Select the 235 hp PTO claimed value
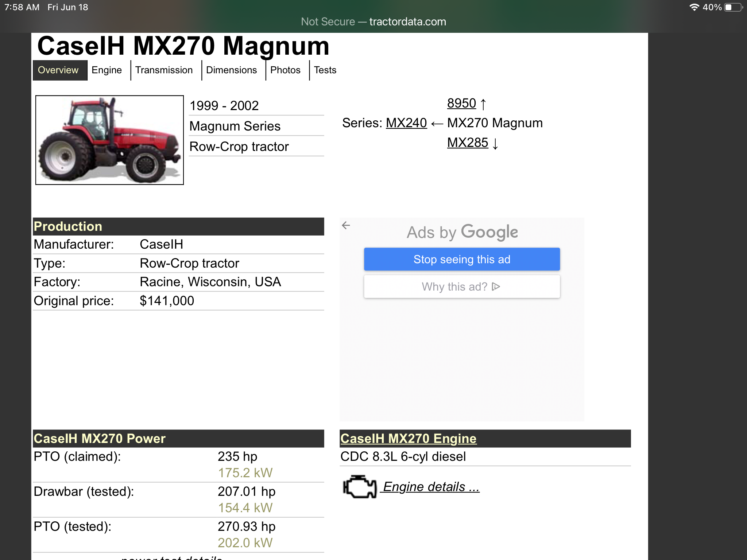Screen dimensions: 747x560 click(x=237, y=456)
